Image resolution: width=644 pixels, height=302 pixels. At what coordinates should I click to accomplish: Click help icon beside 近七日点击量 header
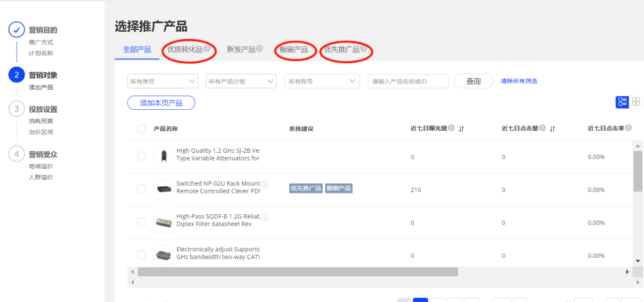click(543, 128)
